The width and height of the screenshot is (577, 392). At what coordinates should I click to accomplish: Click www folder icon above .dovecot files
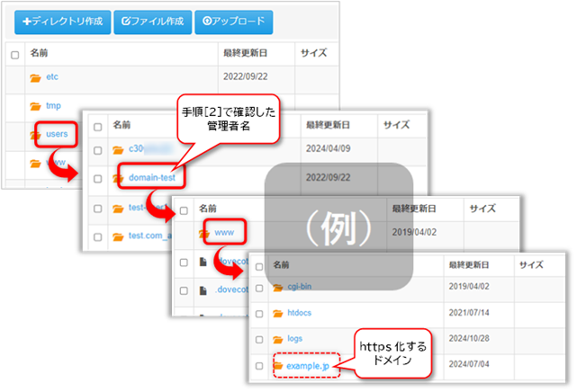tap(205, 235)
